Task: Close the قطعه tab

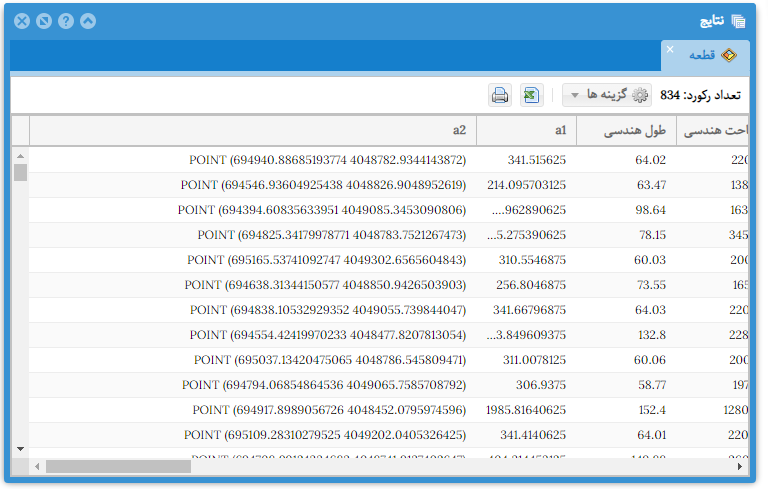Action: (x=670, y=49)
